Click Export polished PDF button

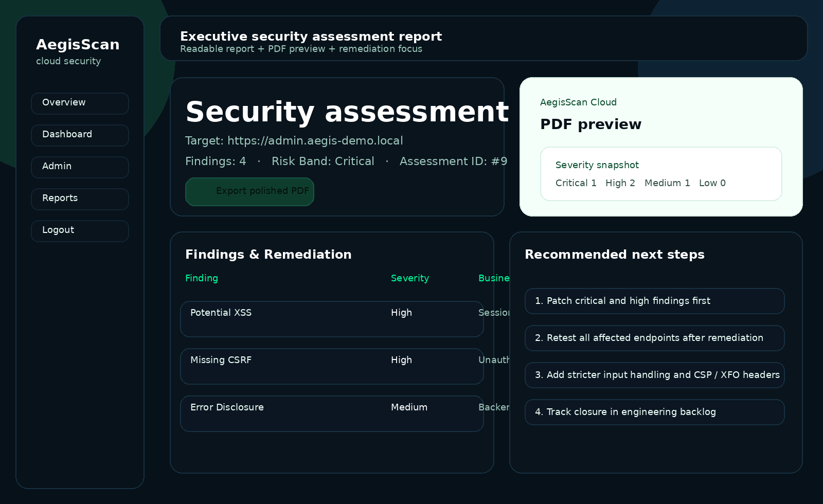249,191
